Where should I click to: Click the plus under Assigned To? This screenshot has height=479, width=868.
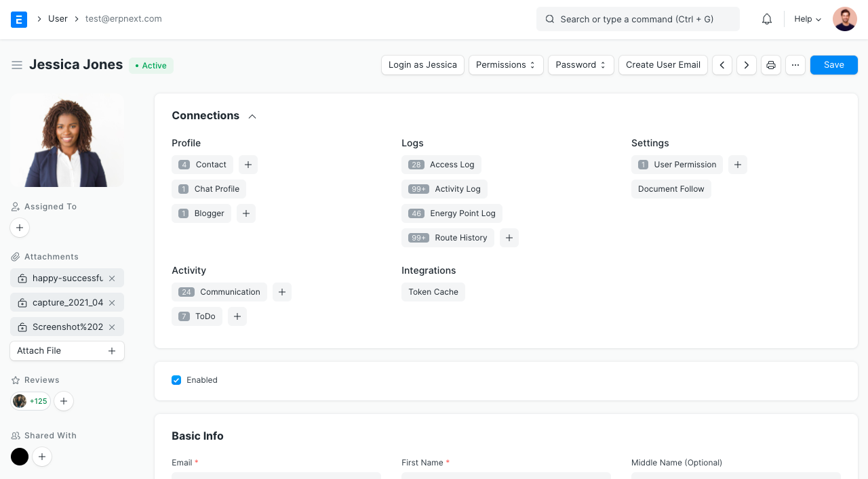(19, 228)
